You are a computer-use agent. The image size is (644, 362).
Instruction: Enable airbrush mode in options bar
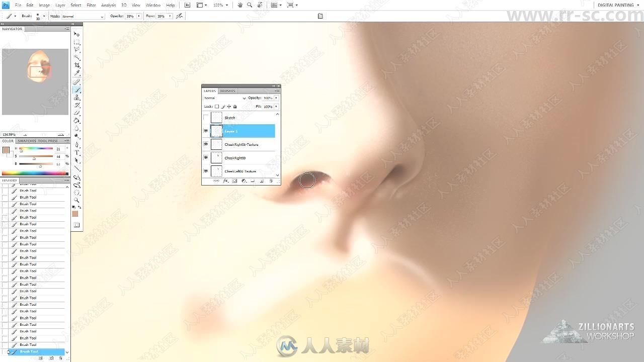click(180, 16)
